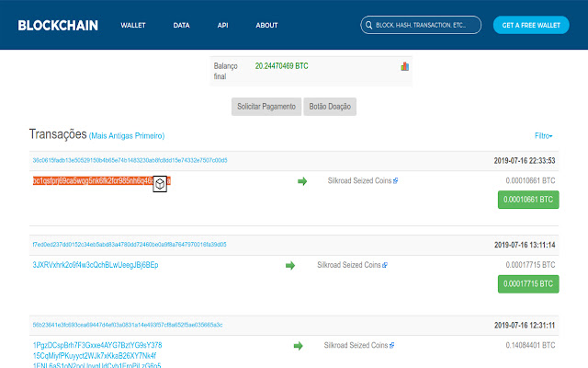Toggle Mais Antigas Primeiro sort order
Image resolution: width=588 pixels, height=368 pixels.
click(127, 135)
